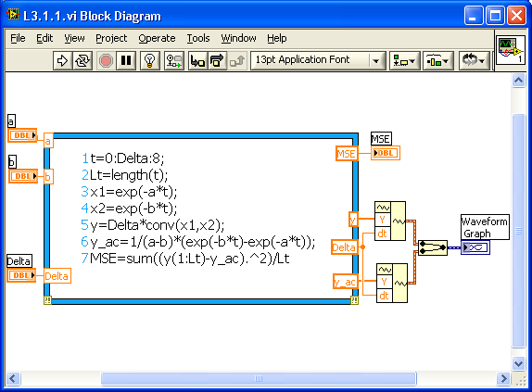Select the Waveform Graph indicator terminal
This screenshot has height=392, width=532.
coord(475,247)
